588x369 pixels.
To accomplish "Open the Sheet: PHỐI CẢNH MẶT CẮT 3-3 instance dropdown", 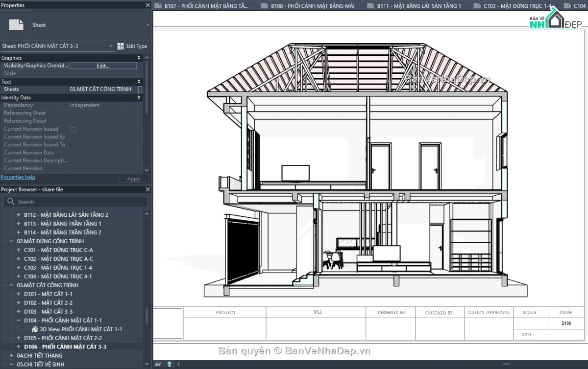I will [111, 46].
